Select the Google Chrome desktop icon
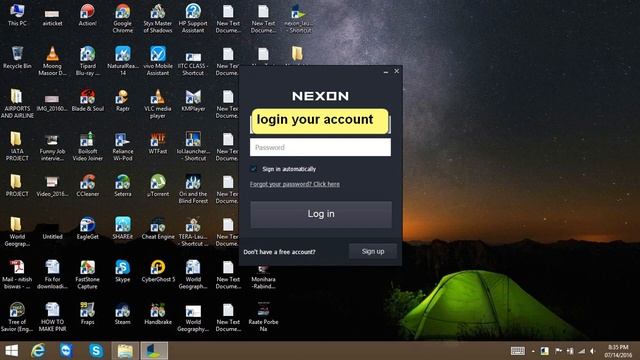The width and height of the screenshot is (640, 360). 122,18
